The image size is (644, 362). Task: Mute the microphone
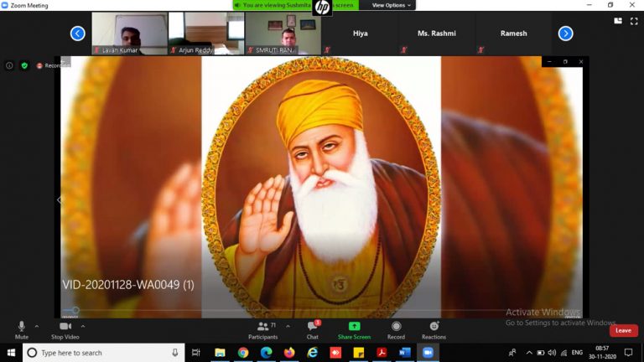pyautogui.click(x=21, y=330)
